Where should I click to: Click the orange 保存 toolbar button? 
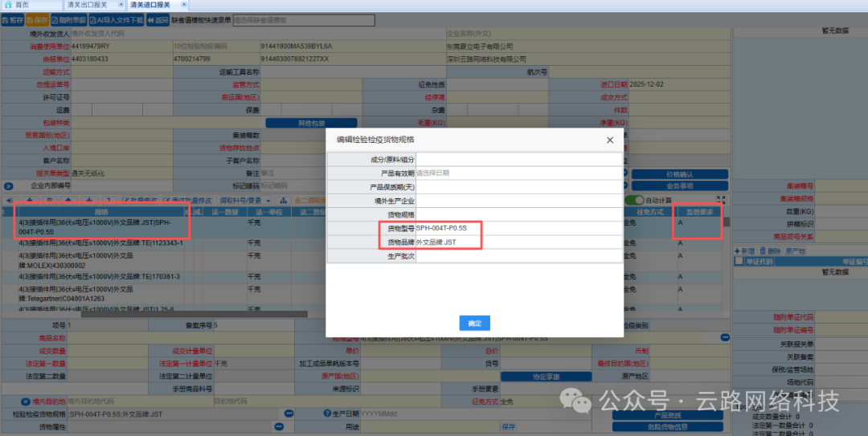point(38,20)
